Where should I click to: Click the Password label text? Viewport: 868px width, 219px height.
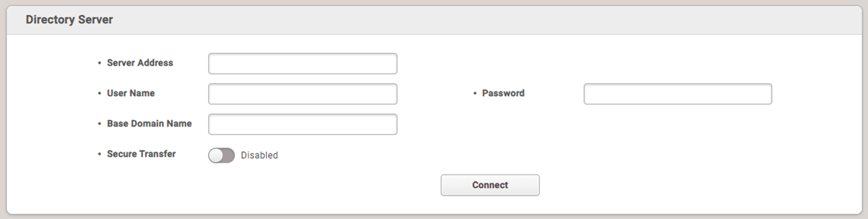tap(503, 93)
